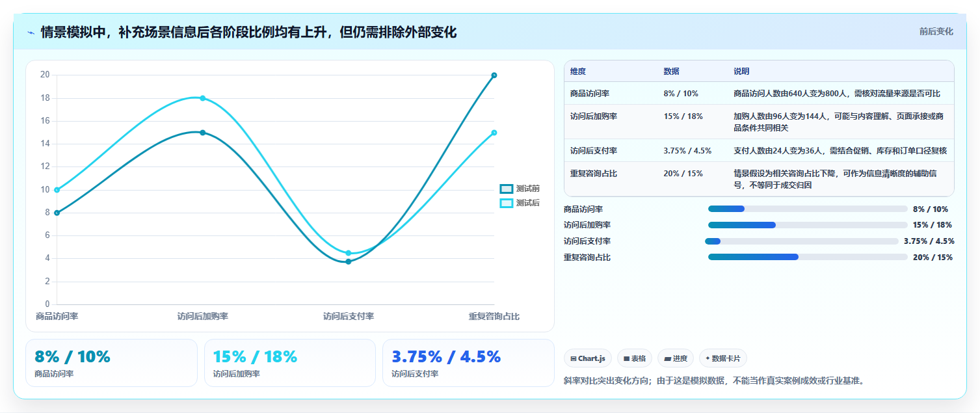Open the 3.75% / 4.5% stat card
Screen dimensions: 980x413
point(468,363)
